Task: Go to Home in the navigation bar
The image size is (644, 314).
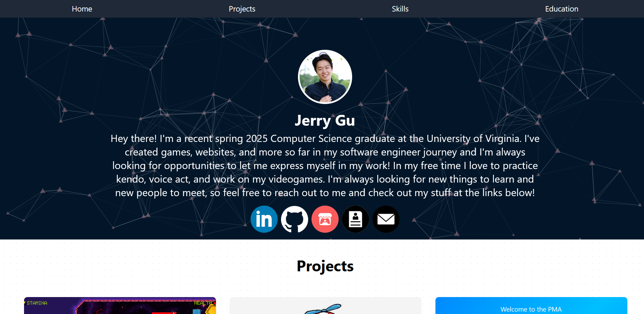Action: tap(82, 9)
